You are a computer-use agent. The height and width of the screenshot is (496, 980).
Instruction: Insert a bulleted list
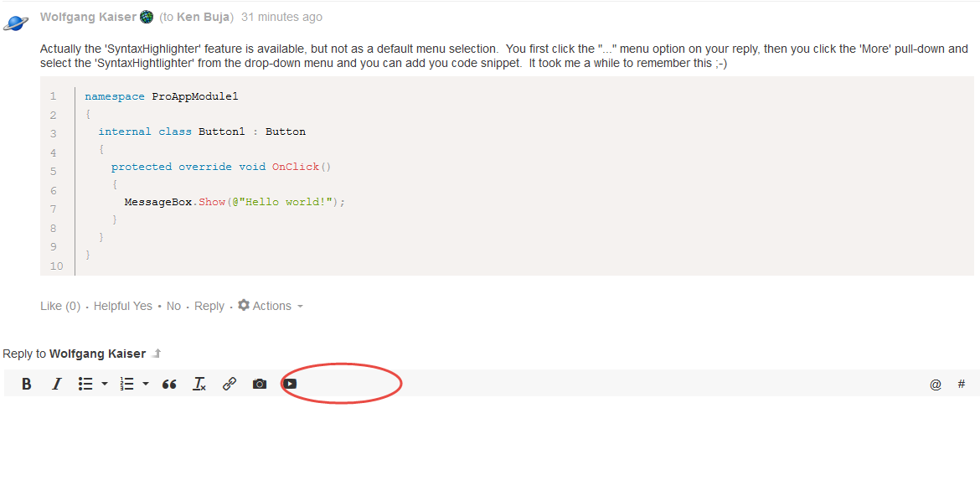[85, 384]
